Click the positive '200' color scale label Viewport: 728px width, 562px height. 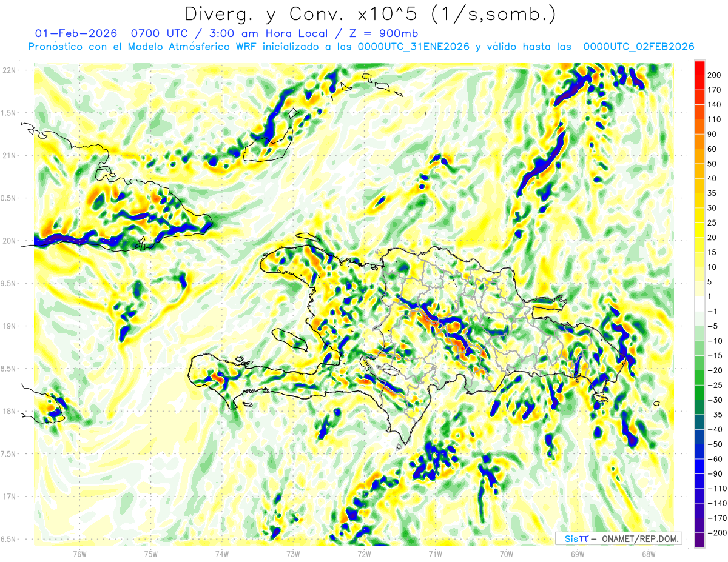click(x=715, y=74)
